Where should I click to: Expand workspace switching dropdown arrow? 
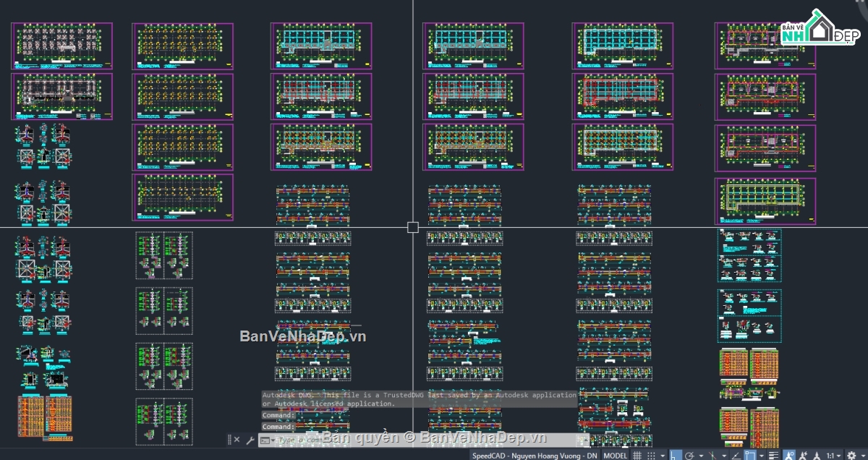tap(864, 456)
